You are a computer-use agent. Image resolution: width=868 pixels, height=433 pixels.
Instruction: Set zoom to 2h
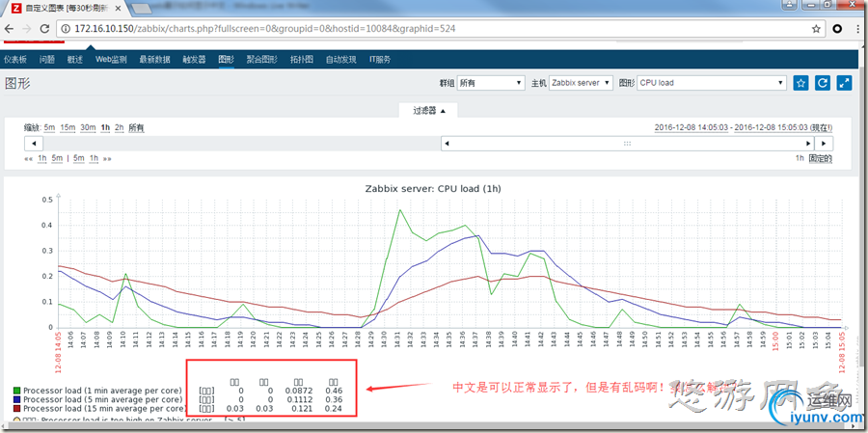coord(119,127)
